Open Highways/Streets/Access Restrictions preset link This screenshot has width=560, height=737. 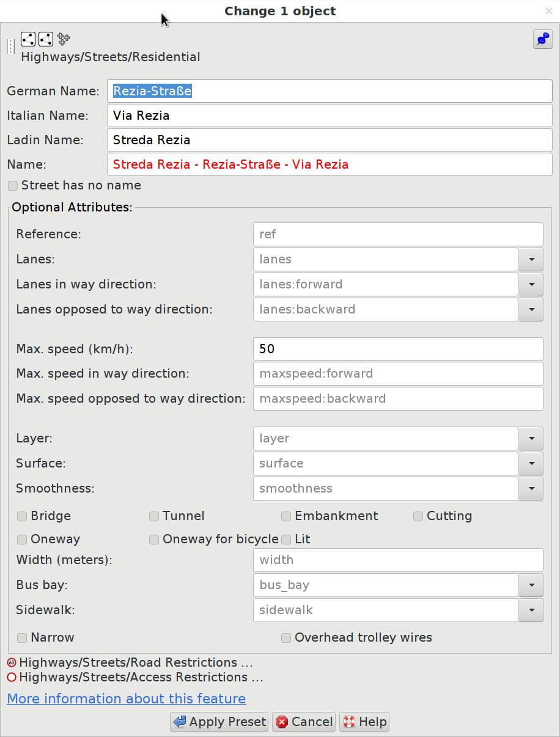coord(141,677)
